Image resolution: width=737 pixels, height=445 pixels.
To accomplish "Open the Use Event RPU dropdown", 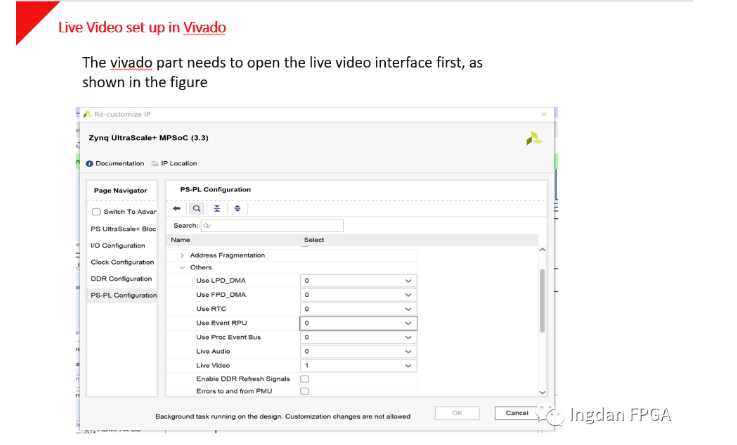I will click(358, 323).
